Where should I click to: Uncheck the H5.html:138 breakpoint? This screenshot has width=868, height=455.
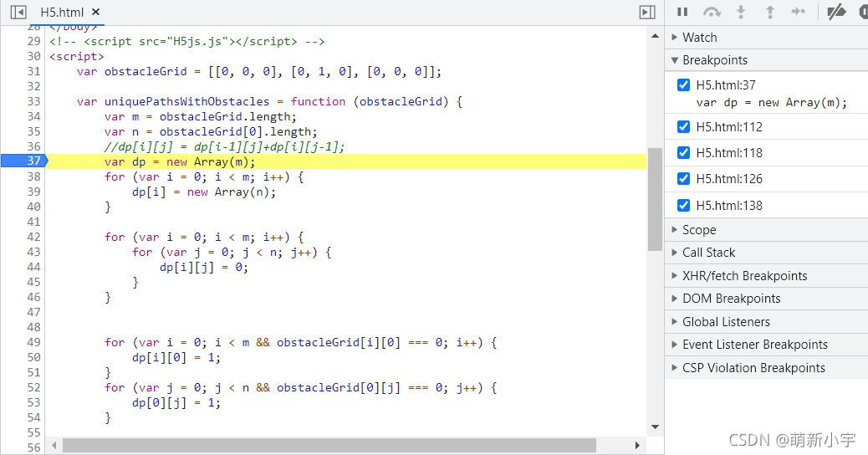click(x=684, y=206)
